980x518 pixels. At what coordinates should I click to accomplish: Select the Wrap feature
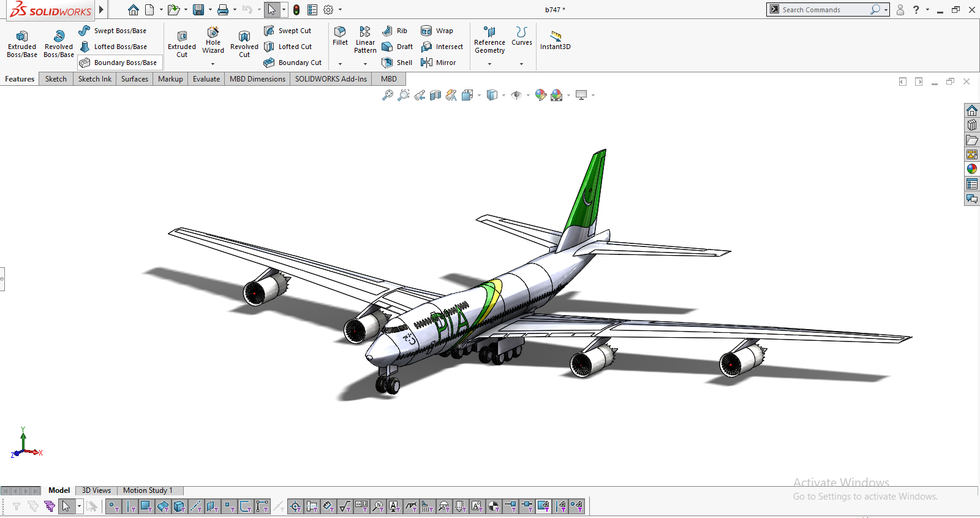pos(437,31)
